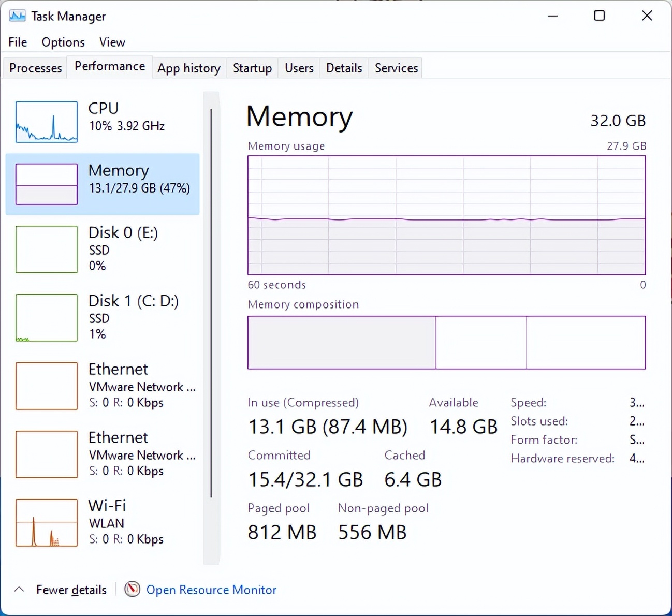Select the Wi-Fi WLAN graph thumbnail
The height and width of the screenshot is (616, 672).
pos(47,523)
